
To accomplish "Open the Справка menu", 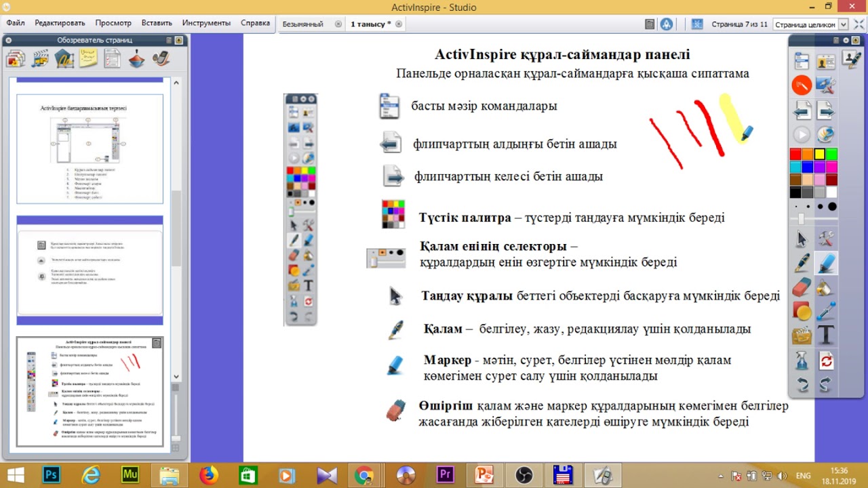I will click(x=255, y=23).
